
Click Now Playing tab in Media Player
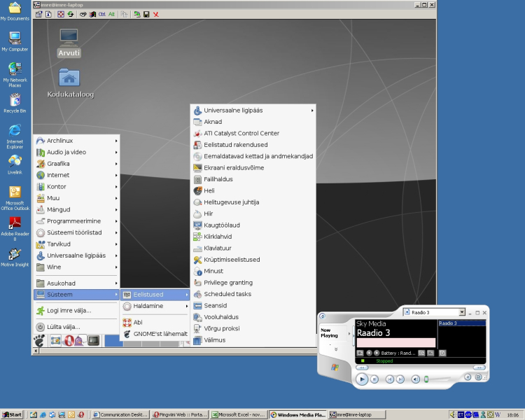[x=329, y=333]
